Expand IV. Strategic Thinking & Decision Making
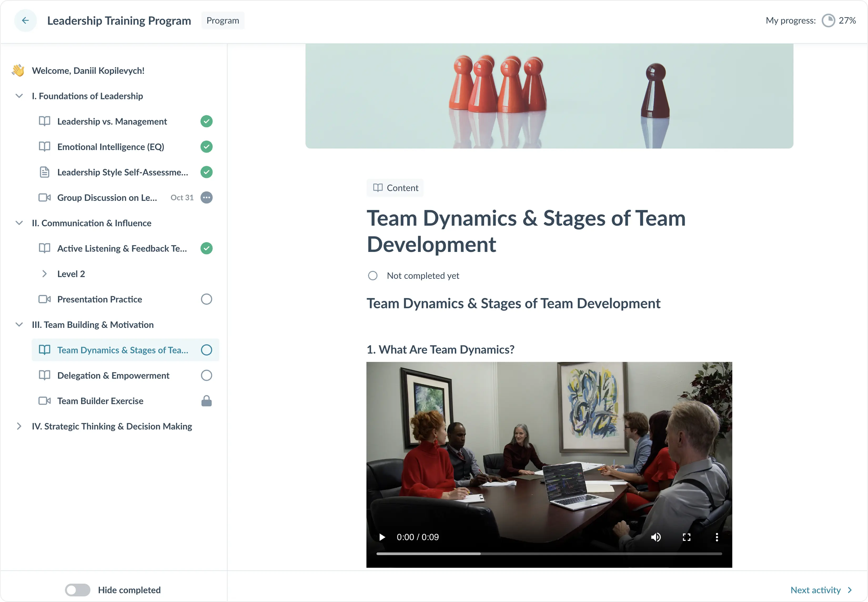The image size is (868, 602). pos(19,426)
